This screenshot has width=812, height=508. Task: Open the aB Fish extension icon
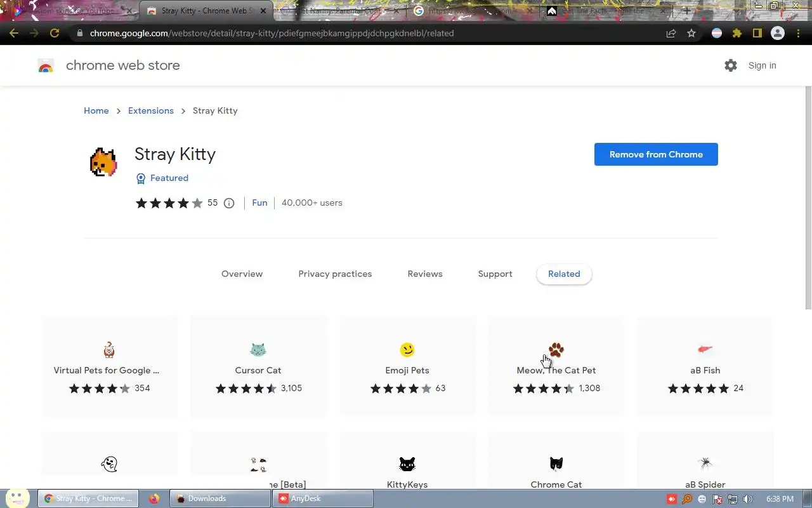point(705,349)
